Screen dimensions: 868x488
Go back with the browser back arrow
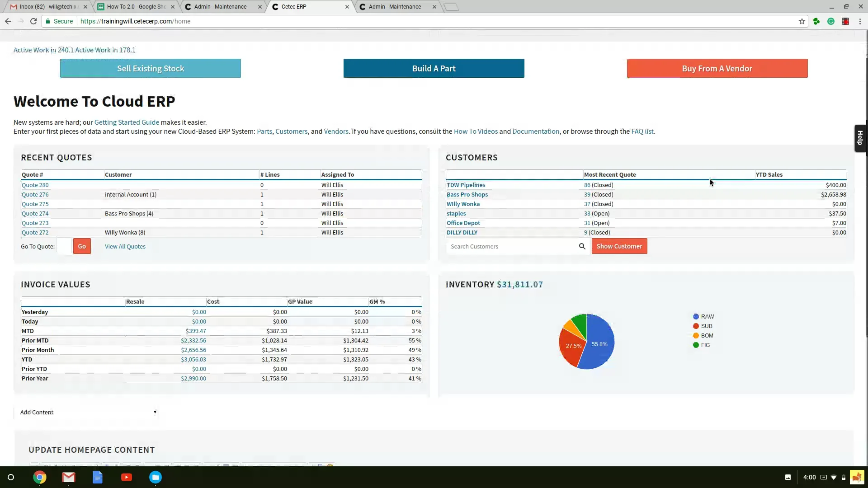point(8,21)
